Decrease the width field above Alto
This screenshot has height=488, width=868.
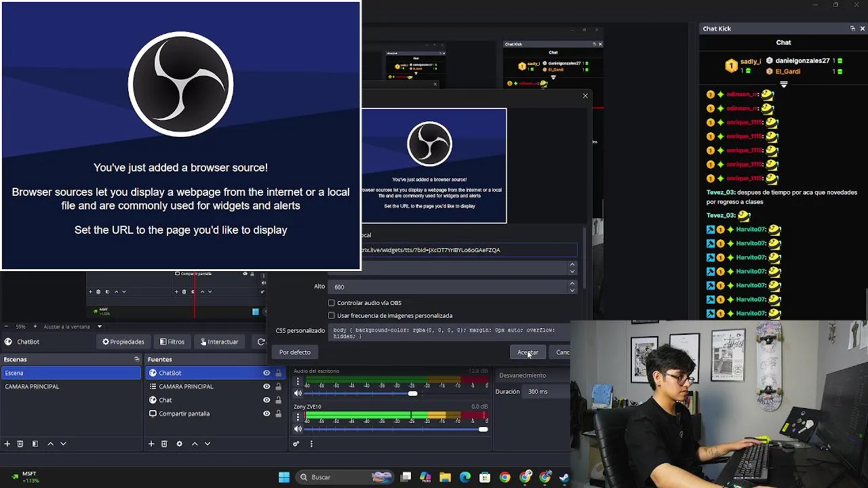[572, 271]
